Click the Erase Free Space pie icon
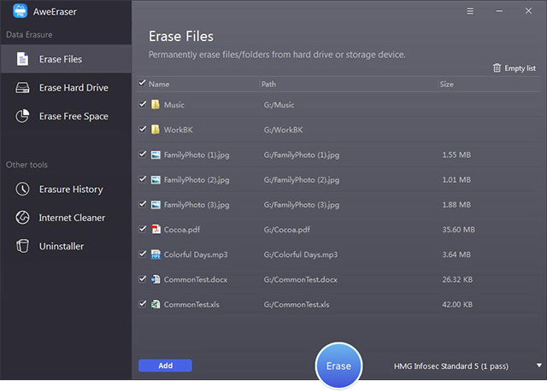Screen dimensions: 547x392 [x=22, y=116]
